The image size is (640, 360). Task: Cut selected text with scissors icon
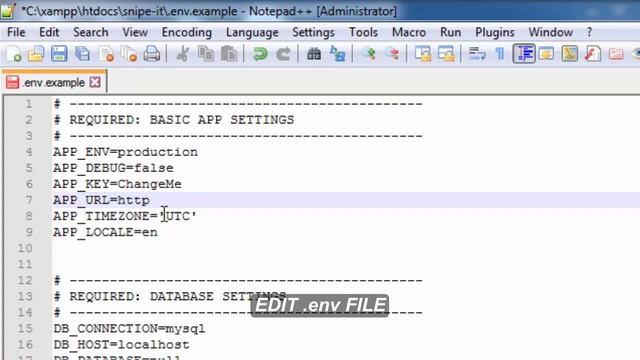[x=182, y=54]
